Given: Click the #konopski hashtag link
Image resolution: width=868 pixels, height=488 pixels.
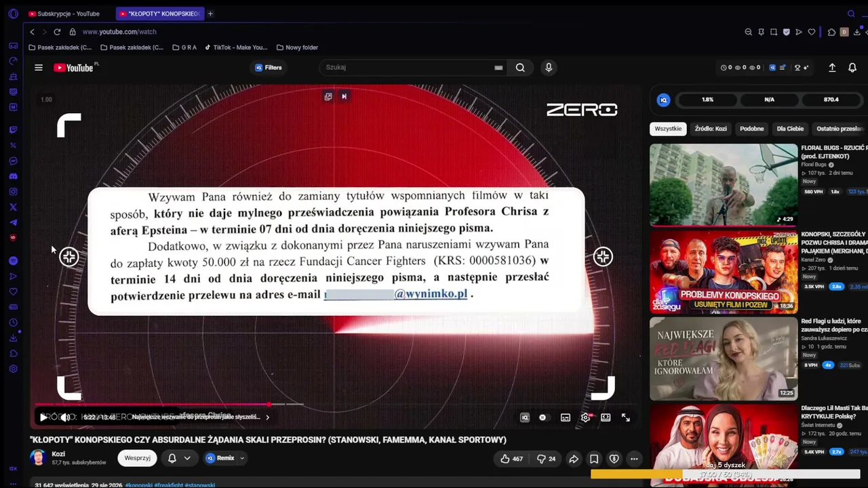Looking at the screenshot, I should click(139, 485).
